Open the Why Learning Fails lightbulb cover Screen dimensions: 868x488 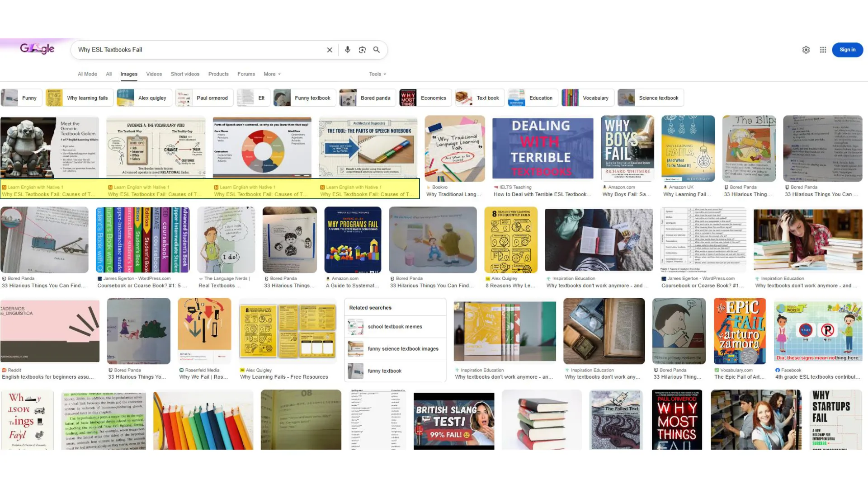coord(688,148)
